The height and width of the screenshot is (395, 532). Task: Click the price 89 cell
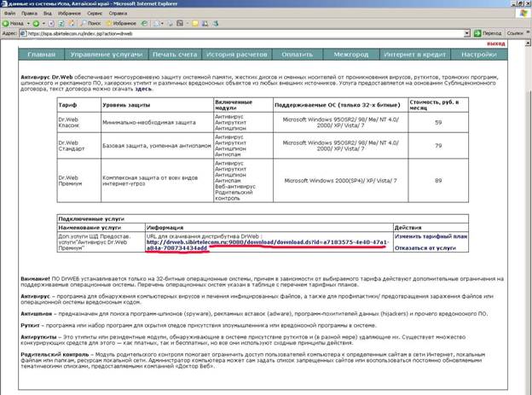[x=438, y=180]
